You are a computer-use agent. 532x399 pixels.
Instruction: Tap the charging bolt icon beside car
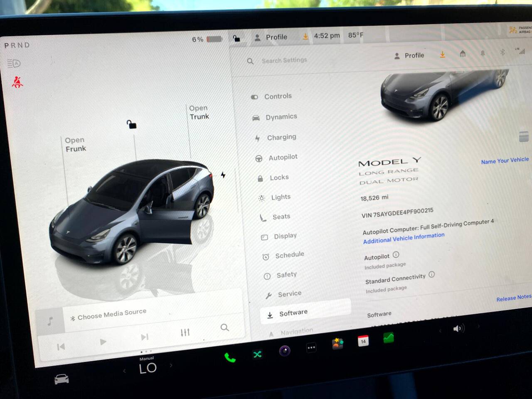pos(223,175)
